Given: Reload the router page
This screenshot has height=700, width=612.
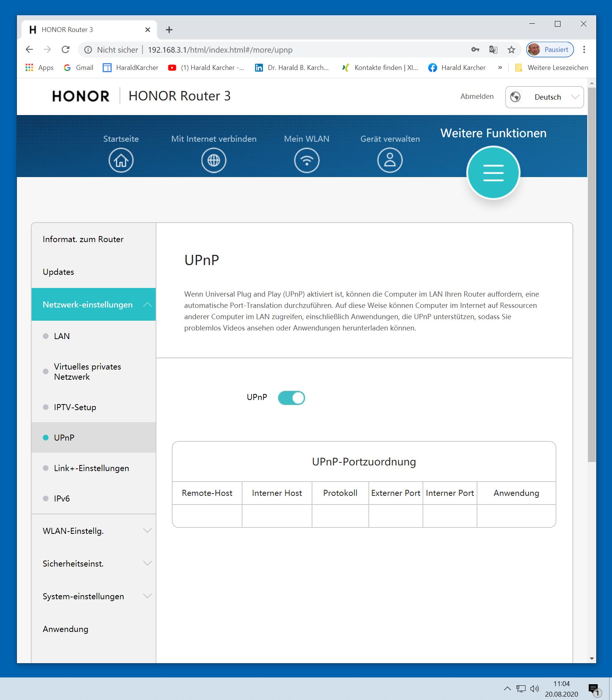Looking at the screenshot, I should pos(65,50).
